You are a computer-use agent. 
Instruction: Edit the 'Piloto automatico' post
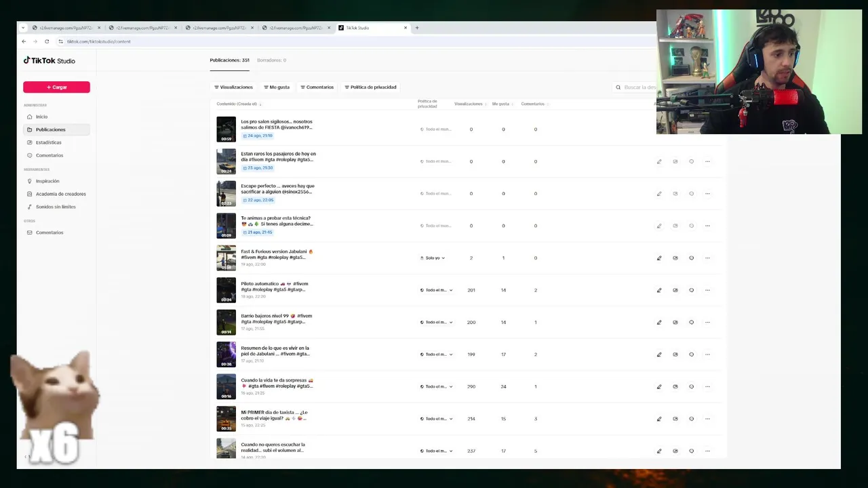tap(659, 290)
